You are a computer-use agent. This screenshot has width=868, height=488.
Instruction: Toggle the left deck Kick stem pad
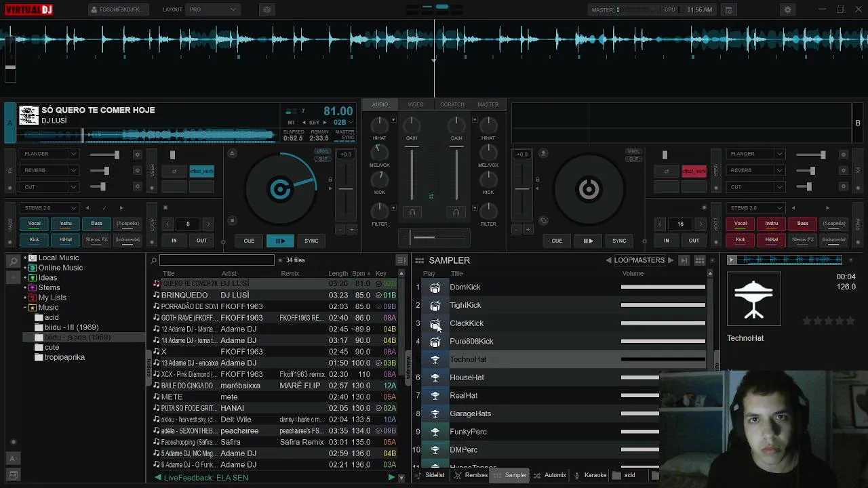[x=34, y=240]
